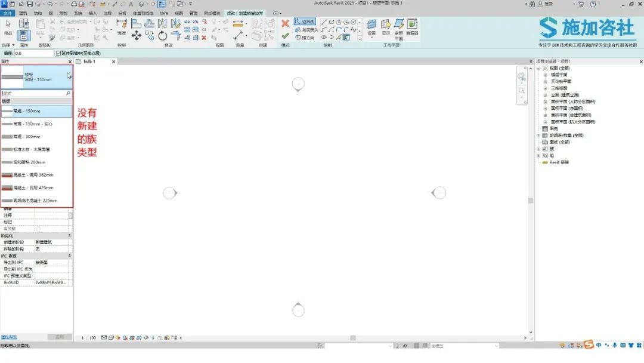Collapse the IFC 参数 section in Properties
644x363 pixels.
69,256
